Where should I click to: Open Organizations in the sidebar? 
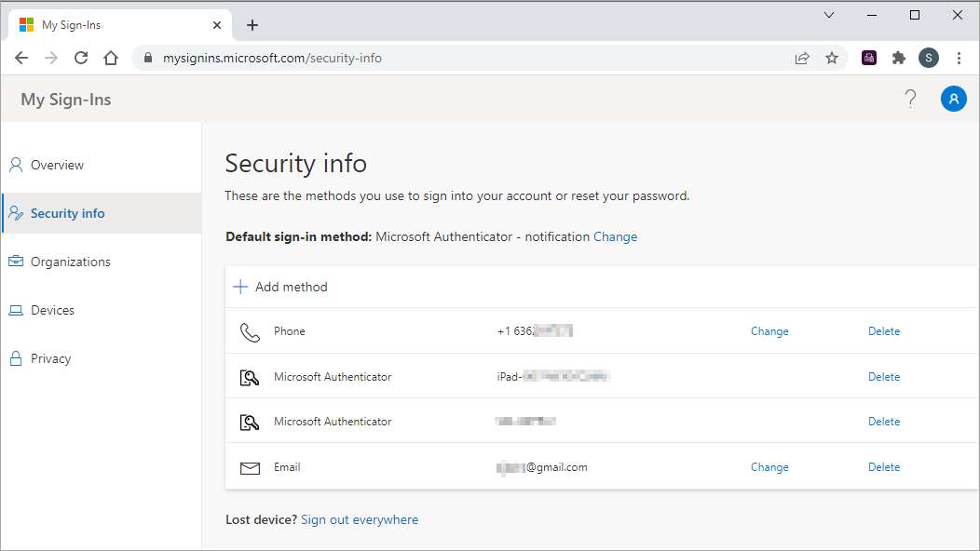[102, 262]
